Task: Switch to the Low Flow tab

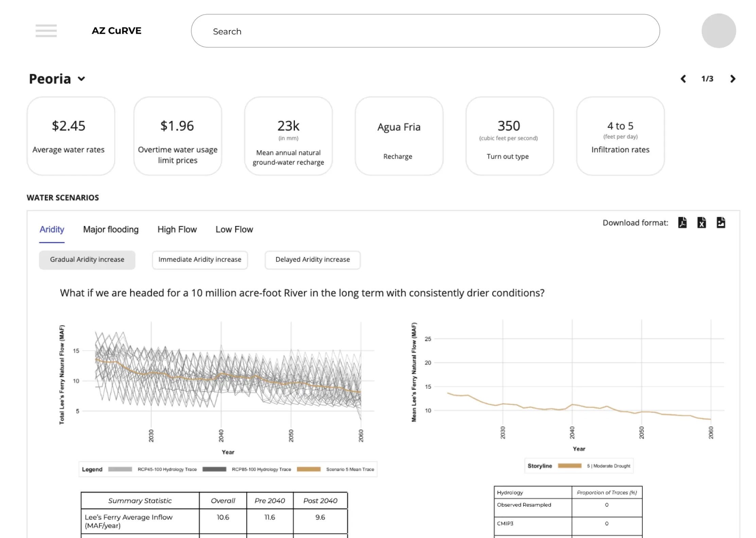Action: click(234, 230)
